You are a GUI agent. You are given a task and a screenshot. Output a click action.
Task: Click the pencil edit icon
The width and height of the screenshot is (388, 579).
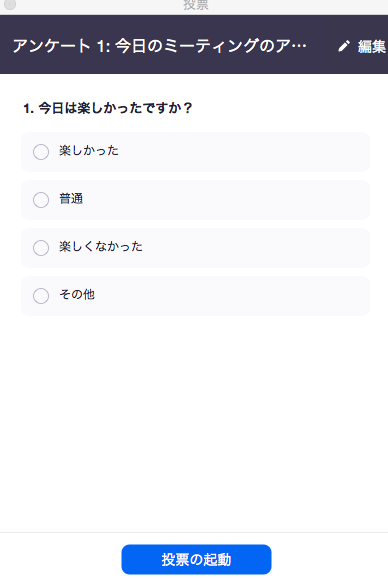pyautogui.click(x=344, y=46)
